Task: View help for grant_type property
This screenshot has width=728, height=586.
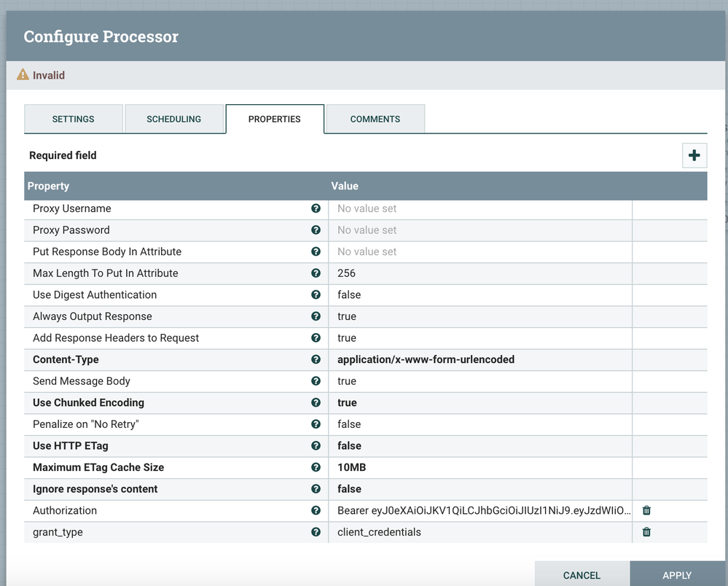Action: click(316, 532)
